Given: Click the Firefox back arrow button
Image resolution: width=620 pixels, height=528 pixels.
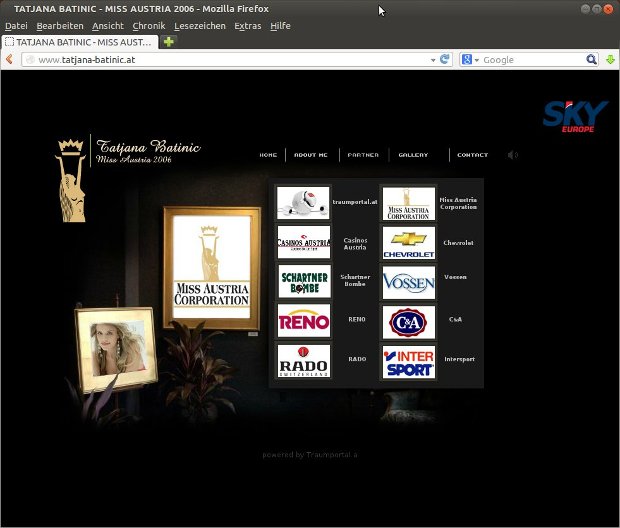Looking at the screenshot, I should point(9,59).
